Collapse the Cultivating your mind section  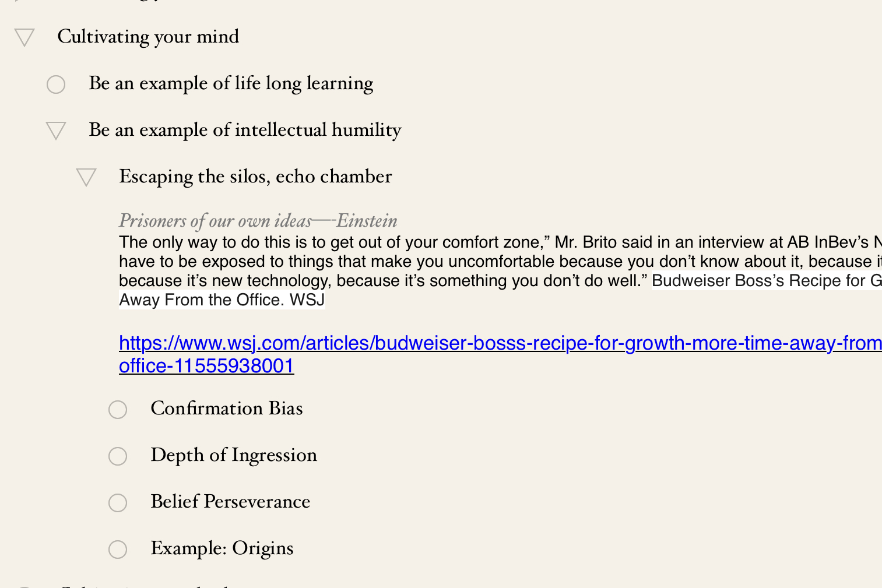(x=24, y=37)
